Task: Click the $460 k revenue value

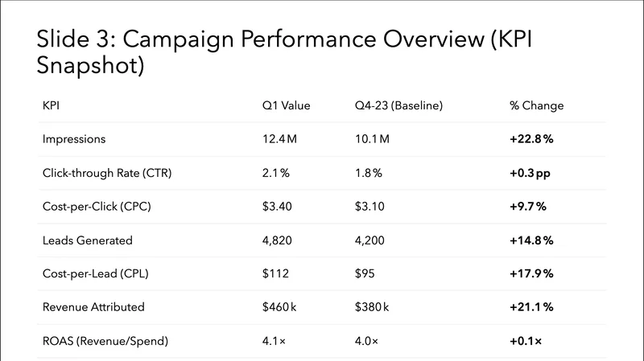Action: click(280, 308)
